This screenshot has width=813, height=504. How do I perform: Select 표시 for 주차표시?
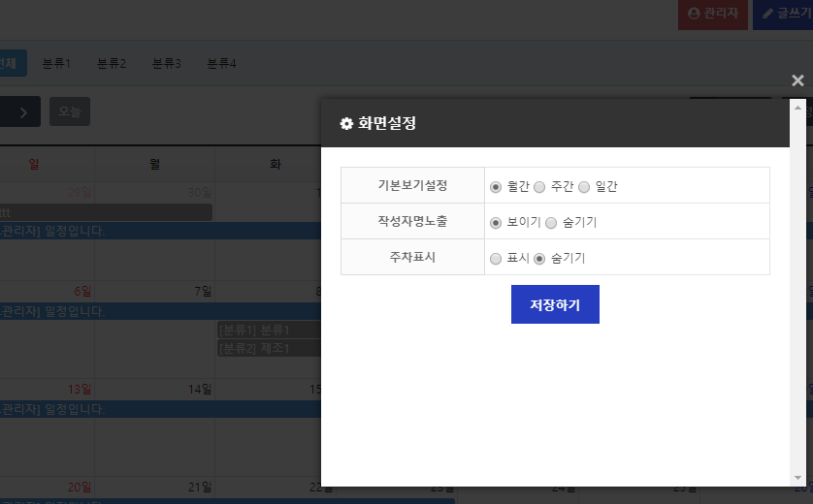pyautogui.click(x=496, y=258)
